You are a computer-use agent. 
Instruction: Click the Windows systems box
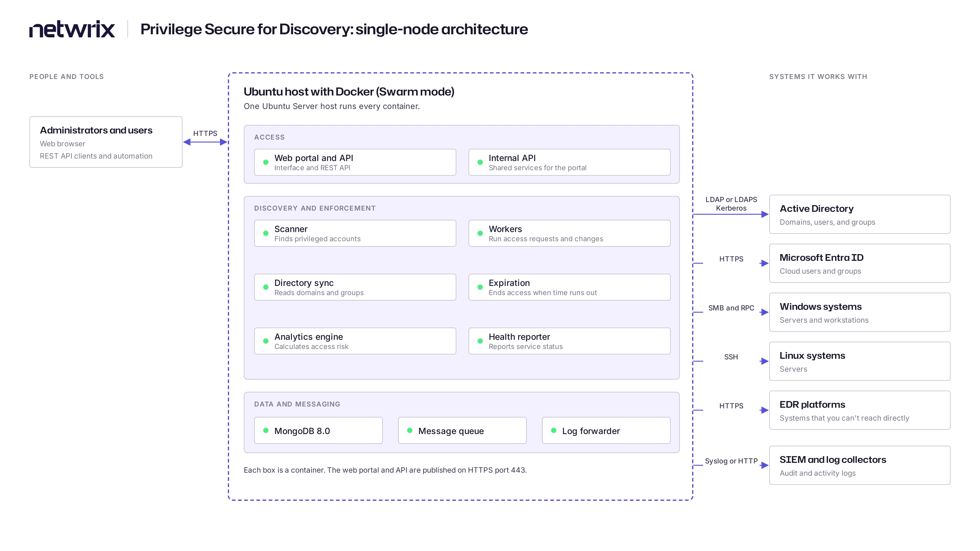pos(860,313)
